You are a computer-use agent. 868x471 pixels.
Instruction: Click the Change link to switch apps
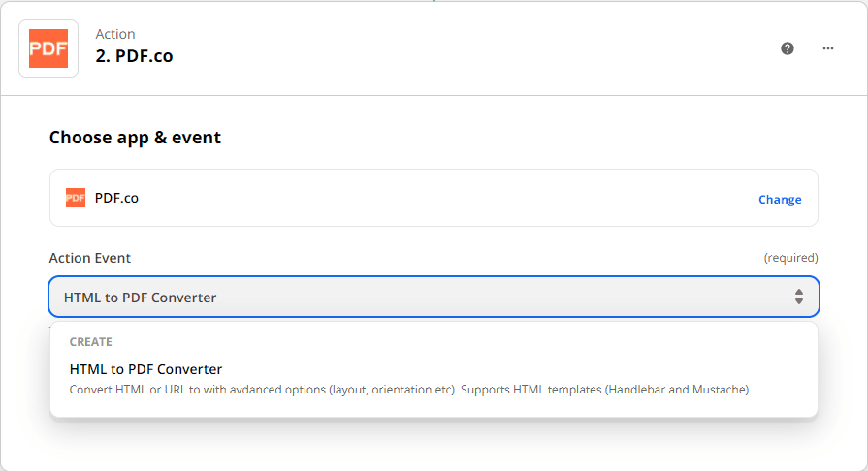pos(780,200)
